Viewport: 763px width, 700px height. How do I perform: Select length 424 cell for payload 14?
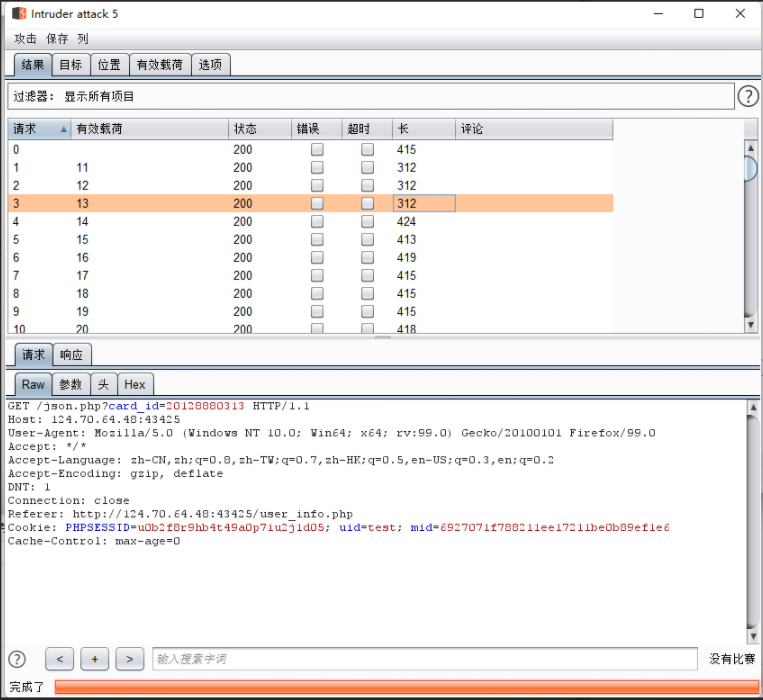point(424,221)
